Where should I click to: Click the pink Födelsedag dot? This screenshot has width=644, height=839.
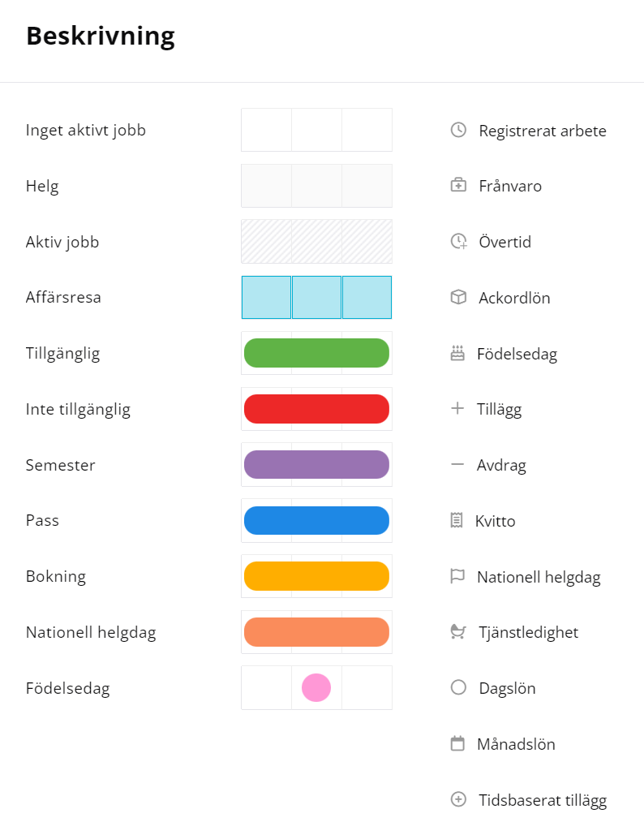point(316,687)
